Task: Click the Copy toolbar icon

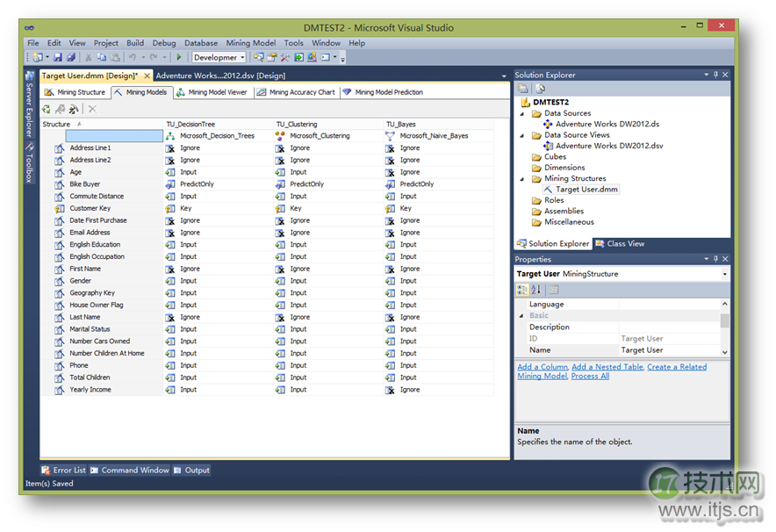Action: (x=102, y=57)
